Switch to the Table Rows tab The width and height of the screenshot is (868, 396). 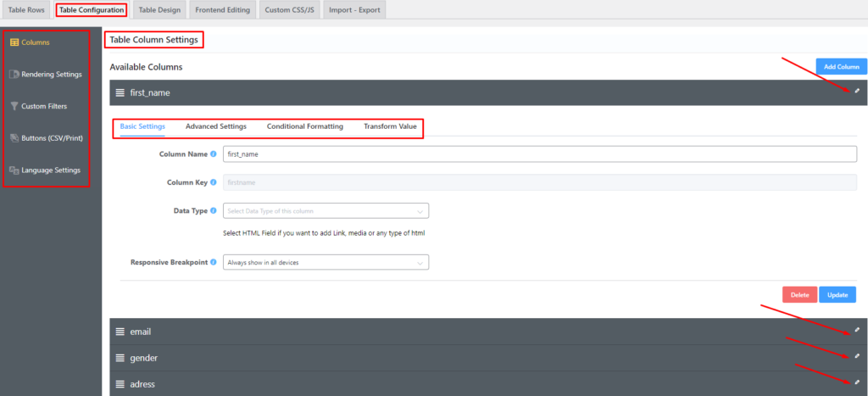tap(26, 10)
